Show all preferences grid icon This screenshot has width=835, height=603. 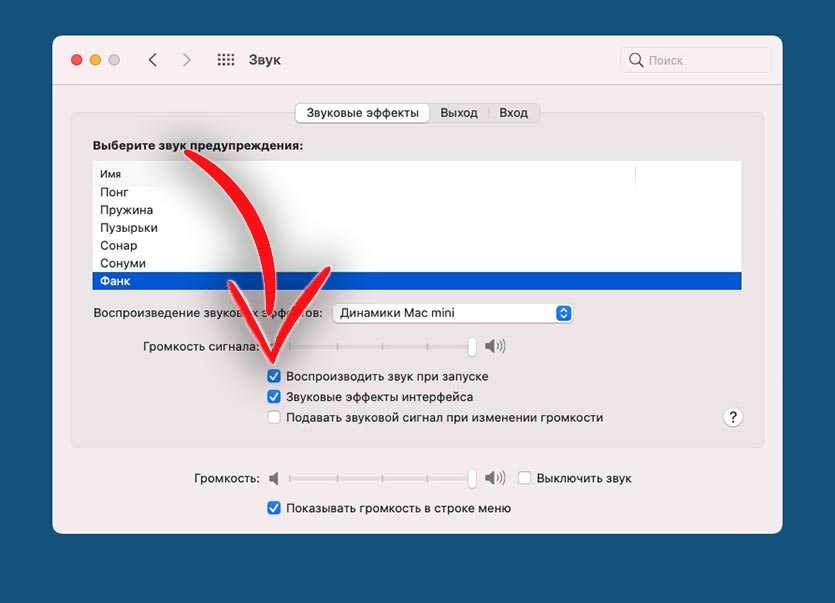click(226, 60)
